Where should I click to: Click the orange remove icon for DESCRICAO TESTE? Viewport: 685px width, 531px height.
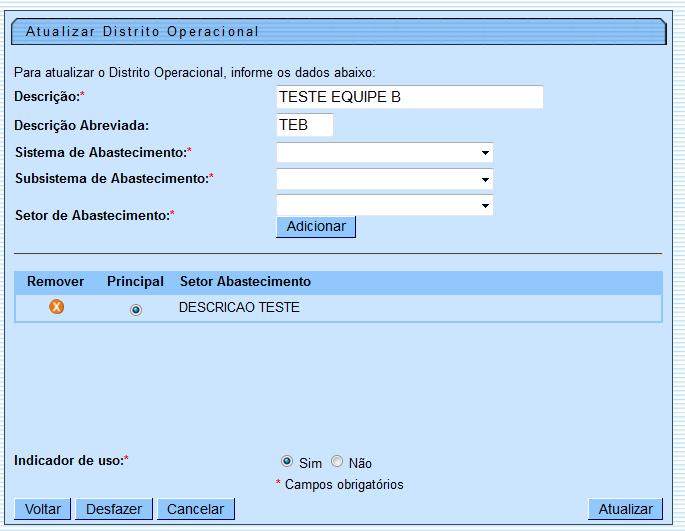pos(57,307)
